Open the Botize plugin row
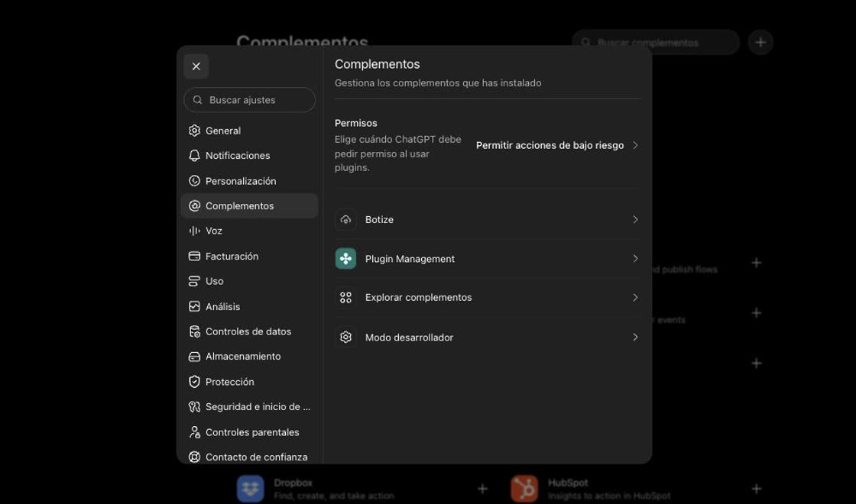 pyautogui.click(x=488, y=219)
